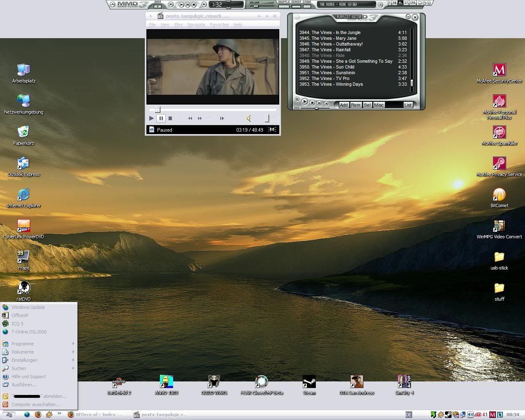Click the Misc button in playlist editor

tap(379, 105)
